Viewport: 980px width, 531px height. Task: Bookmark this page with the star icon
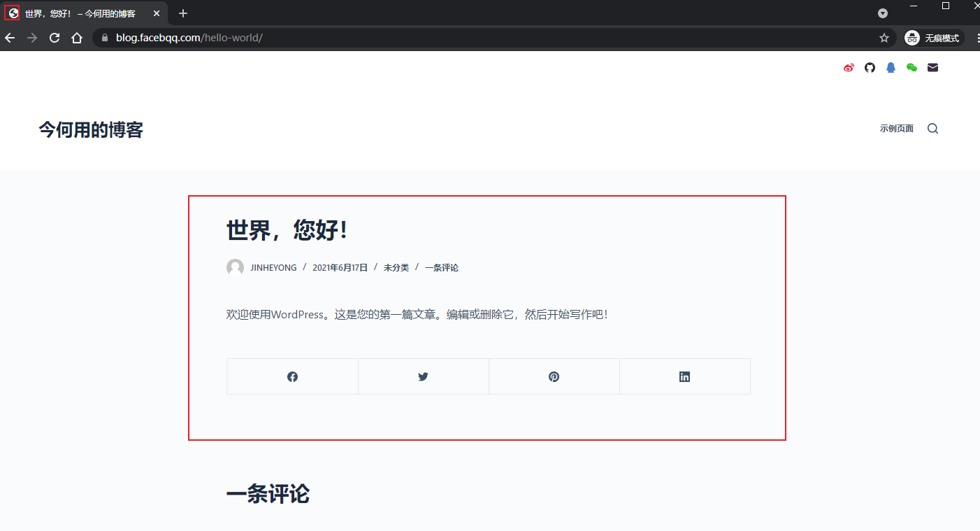[884, 38]
